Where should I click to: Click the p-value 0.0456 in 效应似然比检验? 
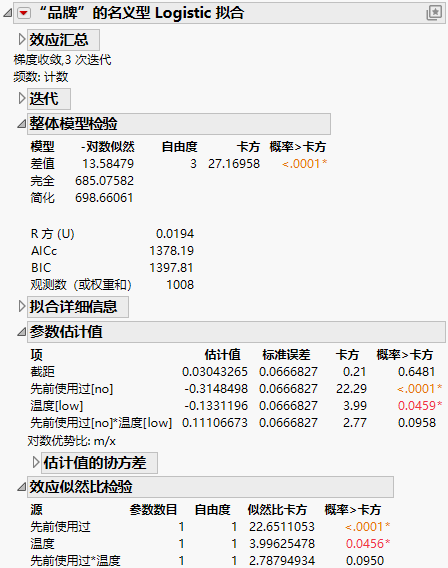tap(368, 544)
